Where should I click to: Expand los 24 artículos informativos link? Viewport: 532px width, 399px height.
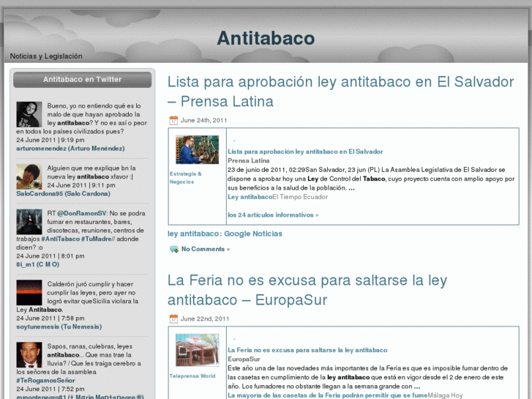tap(273, 215)
